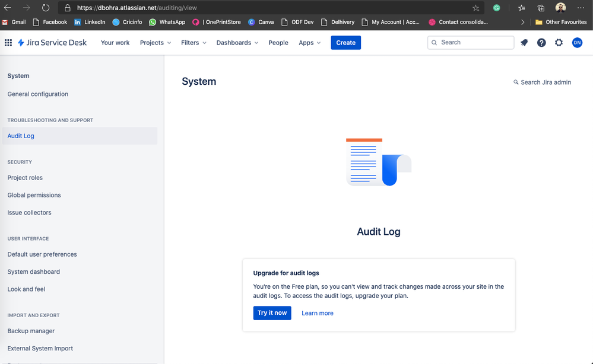The image size is (593, 364).
Task: Click the Try it now button
Action: coord(272,313)
